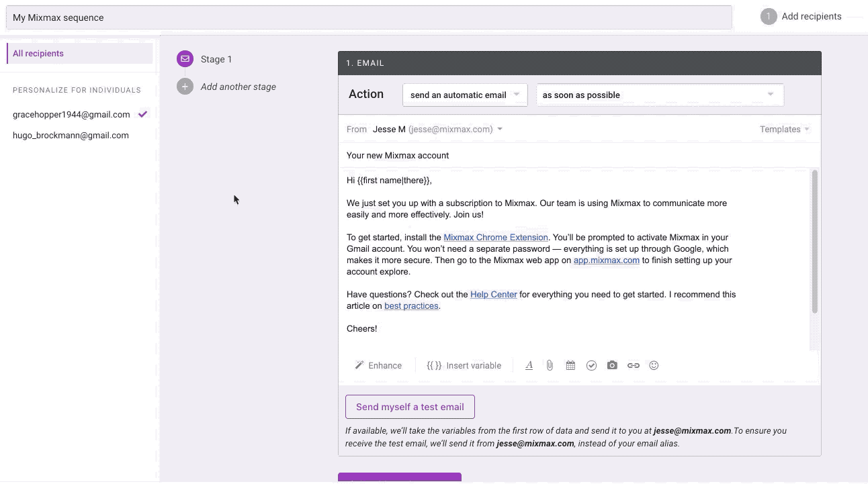868x484 pixels.
Task: Select recipient gracehopper1944@gmail.com
Action: click(71, 114)
